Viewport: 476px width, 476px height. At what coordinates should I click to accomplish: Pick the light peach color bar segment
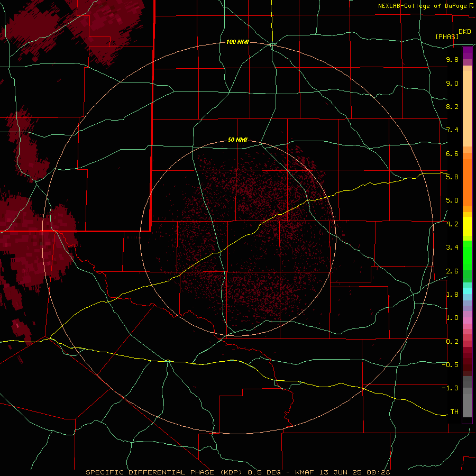click(467, 109)
